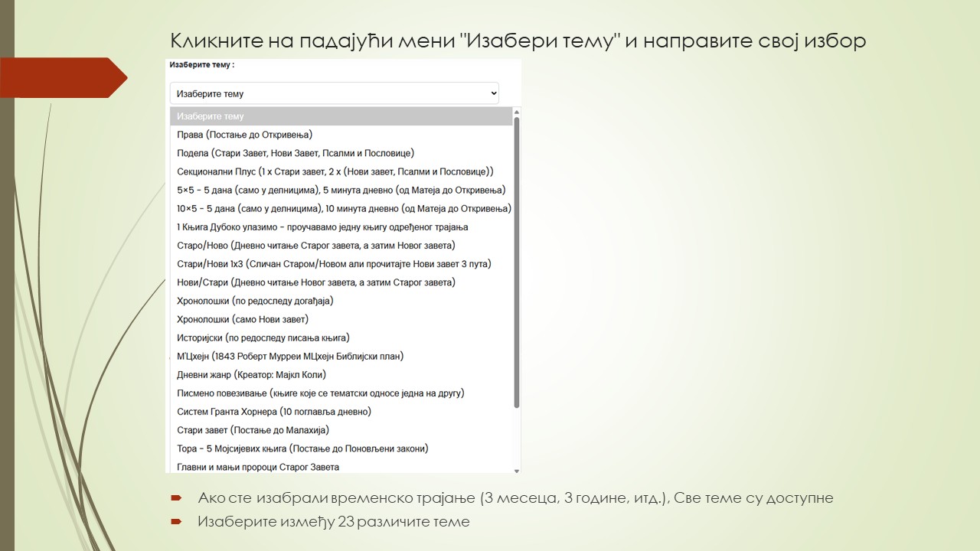Screen dimensions: 980x551
Task: Select "Хронолошки (по редоследу догађаја)"
Action: (x=255, y=301)
